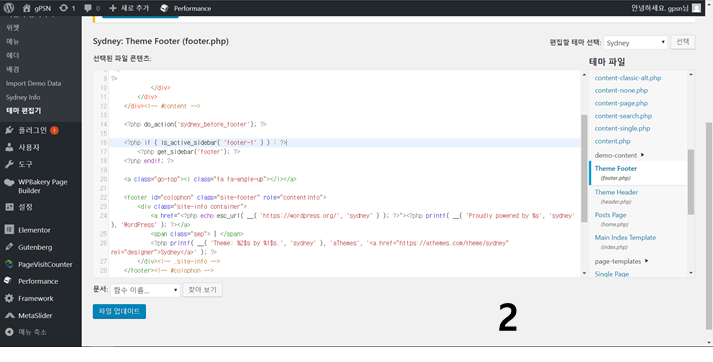Screen dimensions: 713x362
Task: Expand the page-templates folder
Action: [622, 261]
